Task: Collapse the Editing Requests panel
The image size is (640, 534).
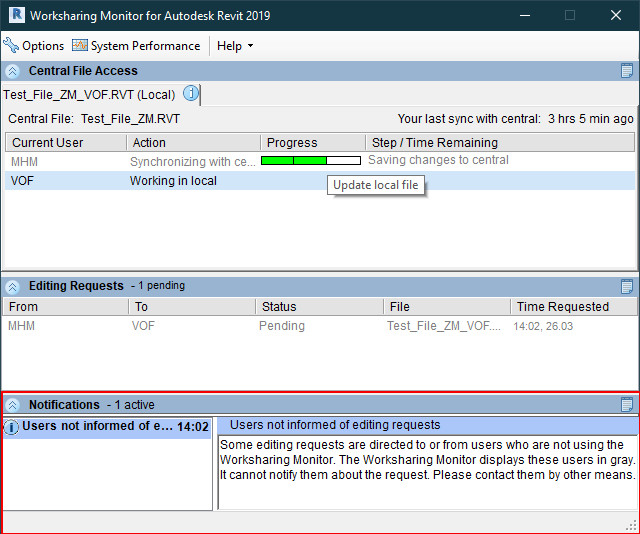Action: click(x=13, y=286)
